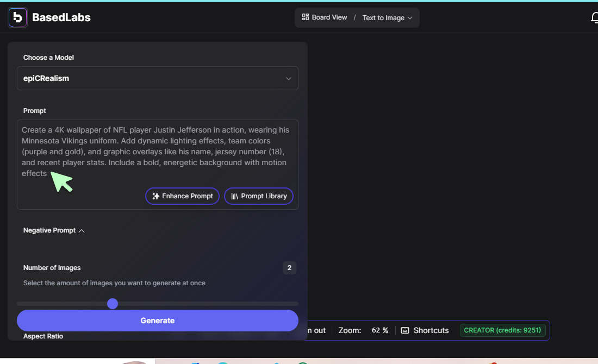
Task: Click the Enhance Prompt button
Action: [x=182, y=196]
